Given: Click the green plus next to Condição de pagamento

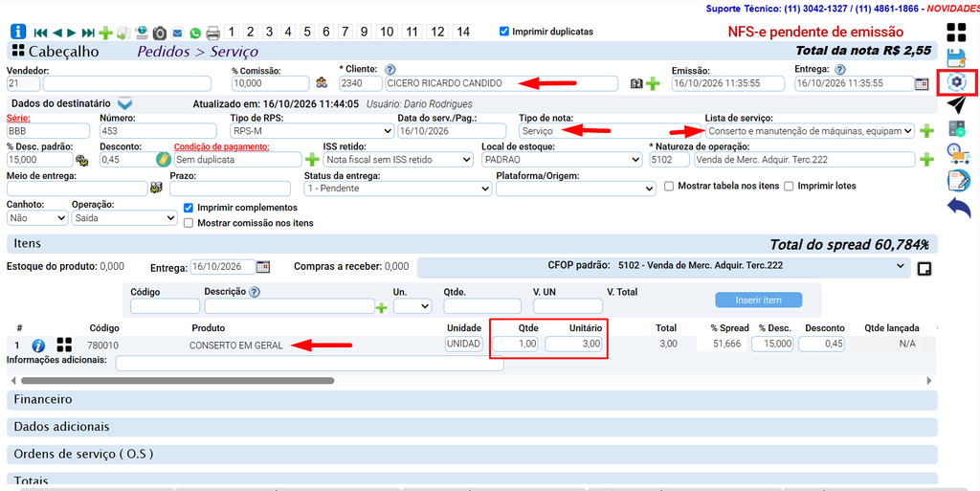Looking at the screenshot, I should [x=311, y=160].
